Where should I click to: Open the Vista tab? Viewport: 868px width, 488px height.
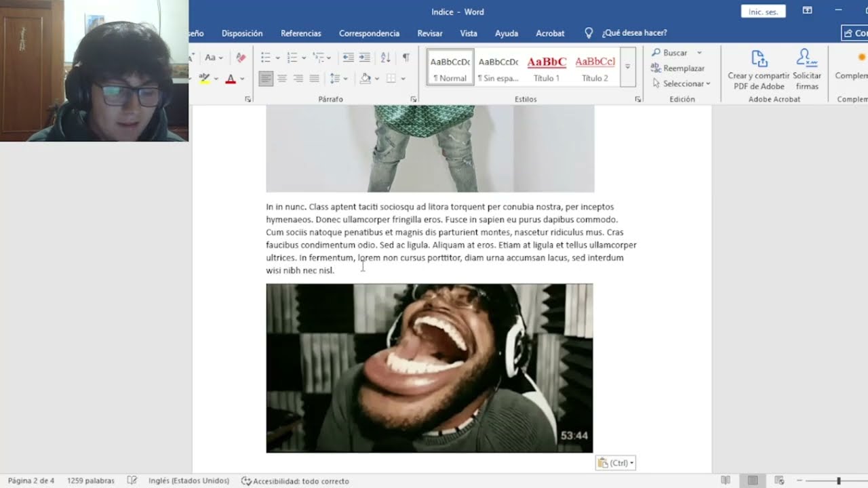tap(469, 33)
